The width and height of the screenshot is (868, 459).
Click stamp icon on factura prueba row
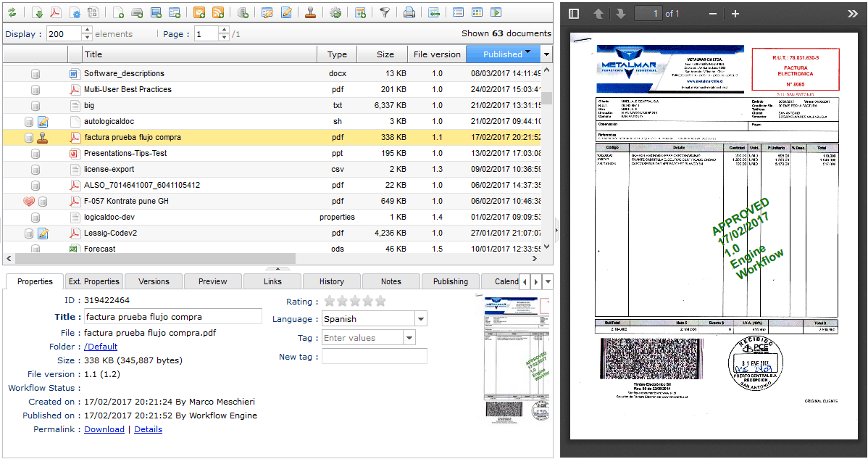[x=43, y=137]
